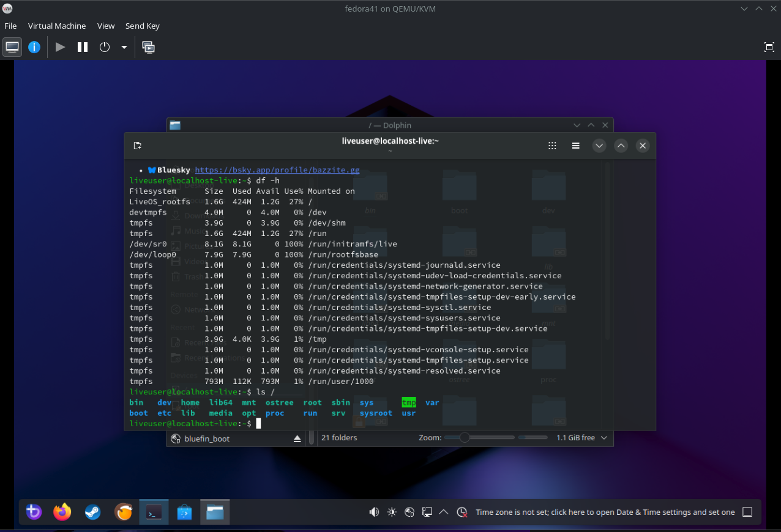Open virtual hardware details info
The image size is (781, 532).
click(x=34, y=47)
